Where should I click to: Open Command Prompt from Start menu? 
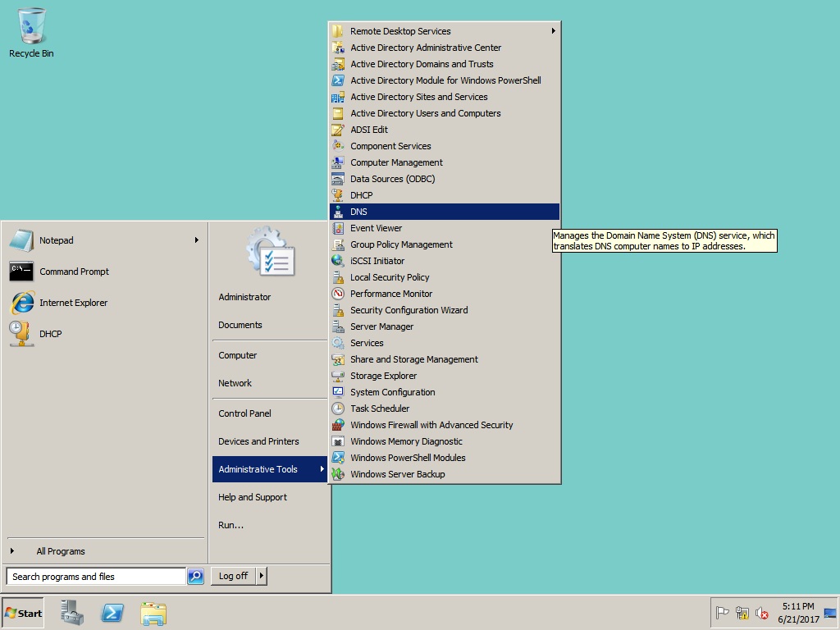[106, 272]
